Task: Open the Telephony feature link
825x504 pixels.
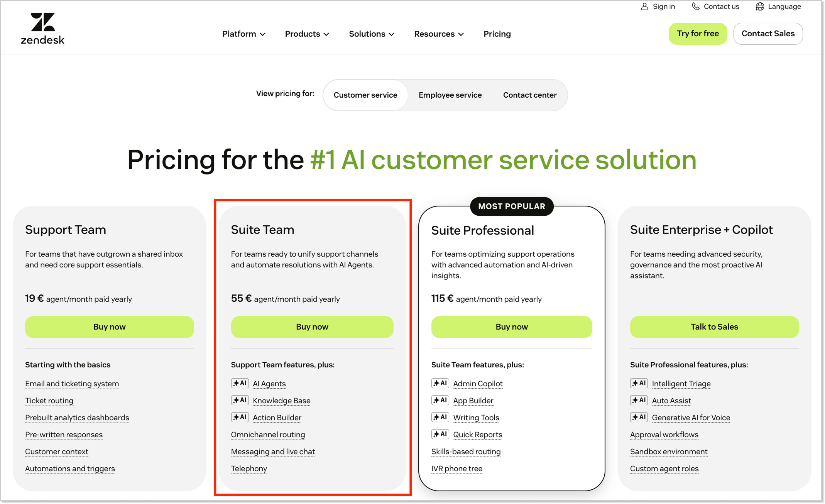Action: coord(249,468)
